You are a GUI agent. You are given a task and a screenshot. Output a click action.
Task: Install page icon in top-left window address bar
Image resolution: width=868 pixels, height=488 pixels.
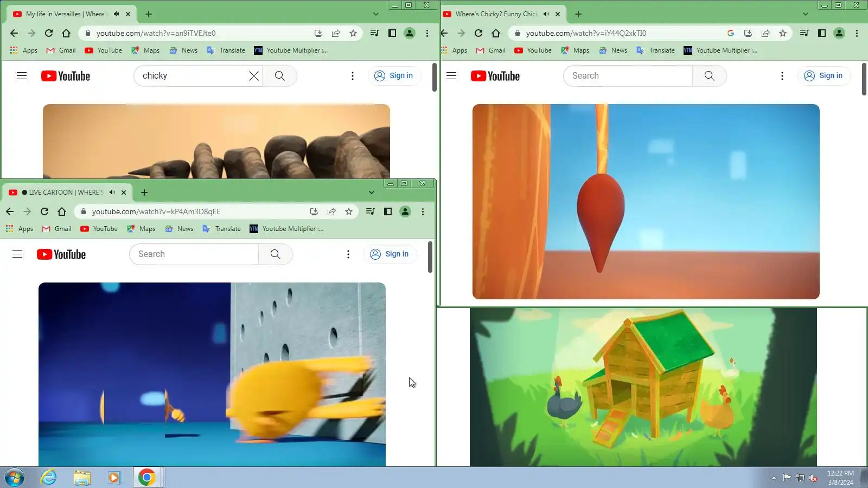[318, 33]
